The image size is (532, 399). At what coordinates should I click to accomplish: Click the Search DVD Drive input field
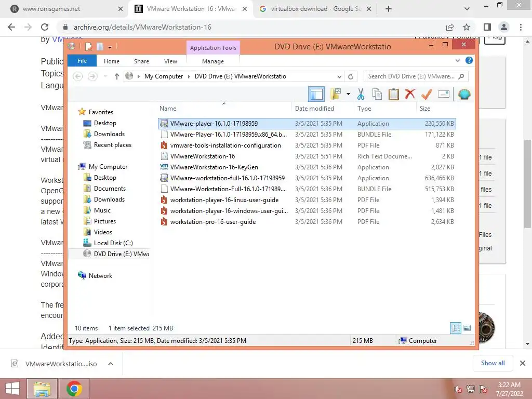coord(416,76)
